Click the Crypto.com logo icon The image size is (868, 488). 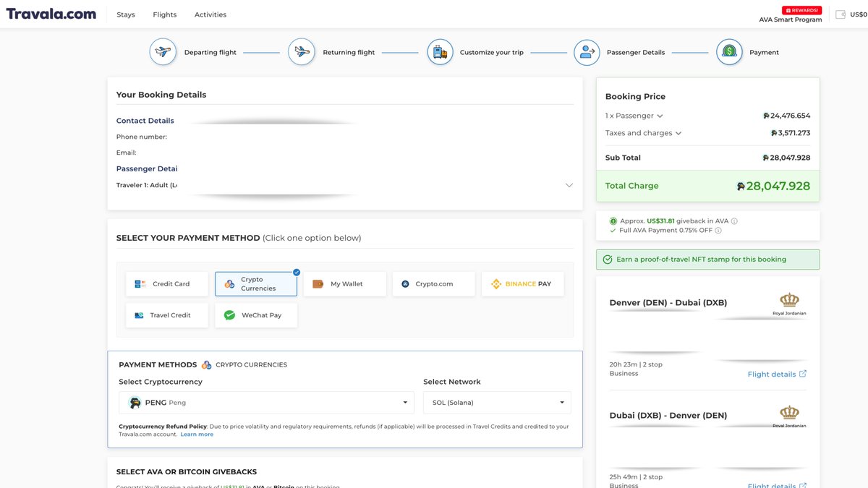point(405,284)
